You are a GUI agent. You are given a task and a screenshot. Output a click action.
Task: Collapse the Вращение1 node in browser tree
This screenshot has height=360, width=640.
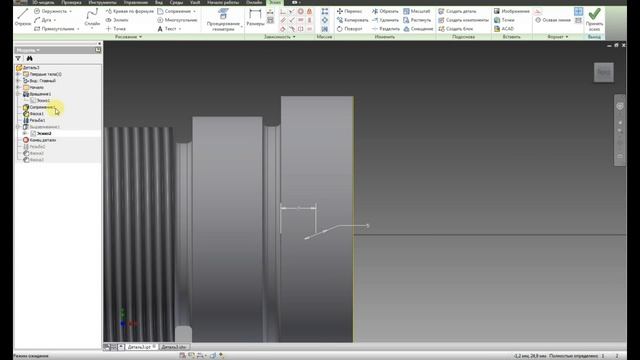pos(18,94)
